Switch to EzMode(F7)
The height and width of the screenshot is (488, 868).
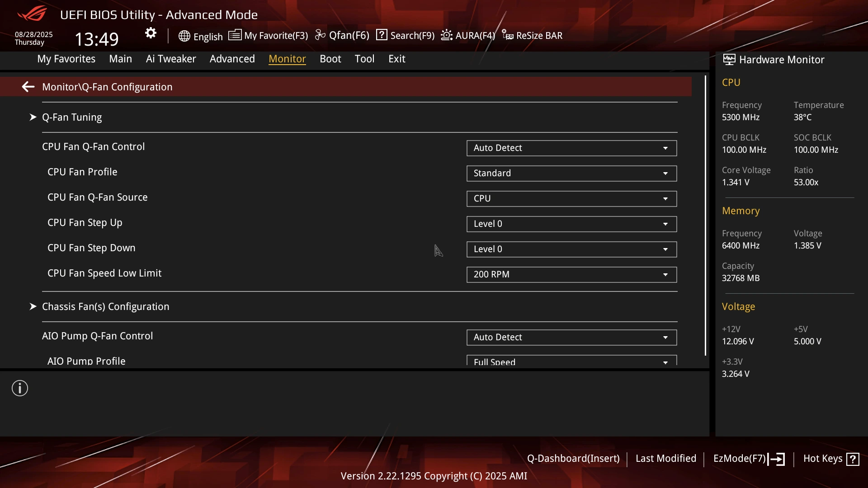[749, 459]
